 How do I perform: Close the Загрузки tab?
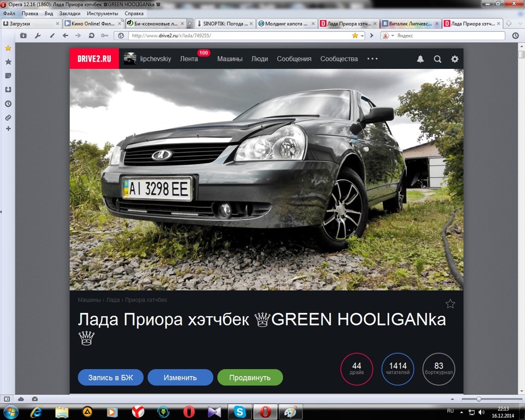click(57, 24)
